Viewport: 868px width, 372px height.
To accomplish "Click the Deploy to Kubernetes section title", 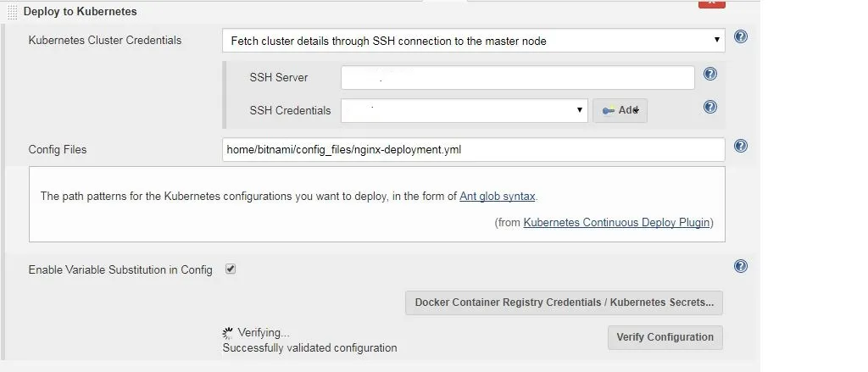I will tap(80, 12).
